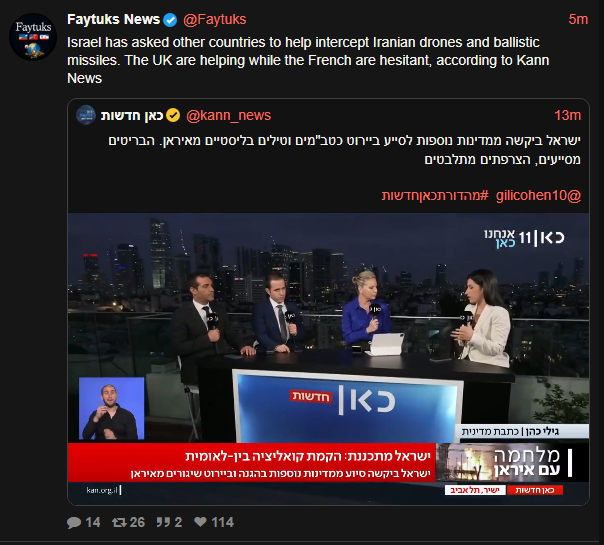
Task: Open the @gilicohen10 mention link
Action: click(538, 196)
